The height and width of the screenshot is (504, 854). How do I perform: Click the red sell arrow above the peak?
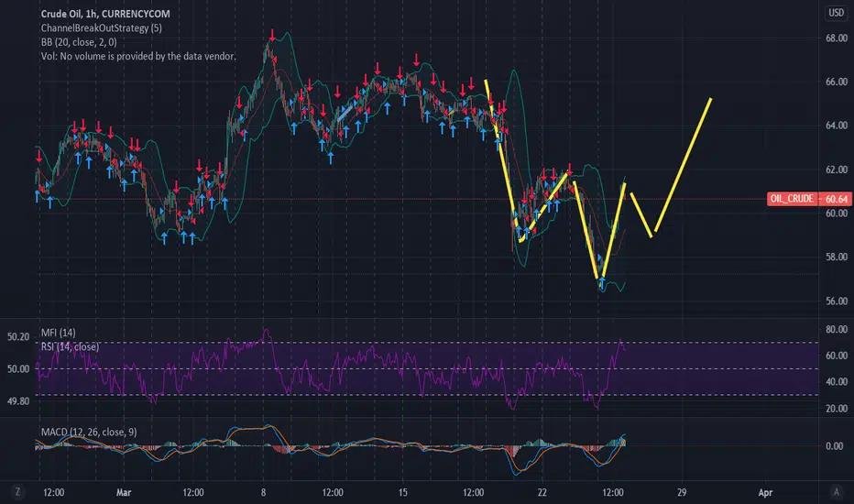pyautogui.click(x=272, y=36)
